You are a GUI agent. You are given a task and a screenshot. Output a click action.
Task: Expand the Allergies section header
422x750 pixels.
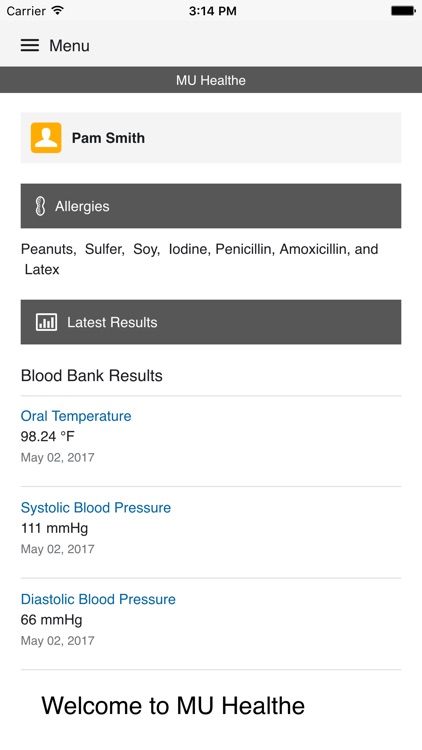tap(211, 206)
